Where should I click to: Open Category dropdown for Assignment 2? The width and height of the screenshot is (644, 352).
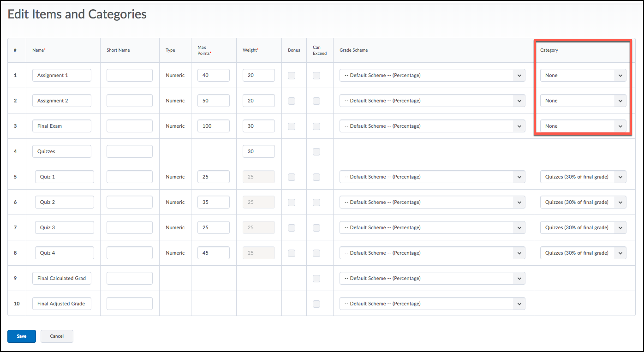pyautogui.click(x=583, y=101)
